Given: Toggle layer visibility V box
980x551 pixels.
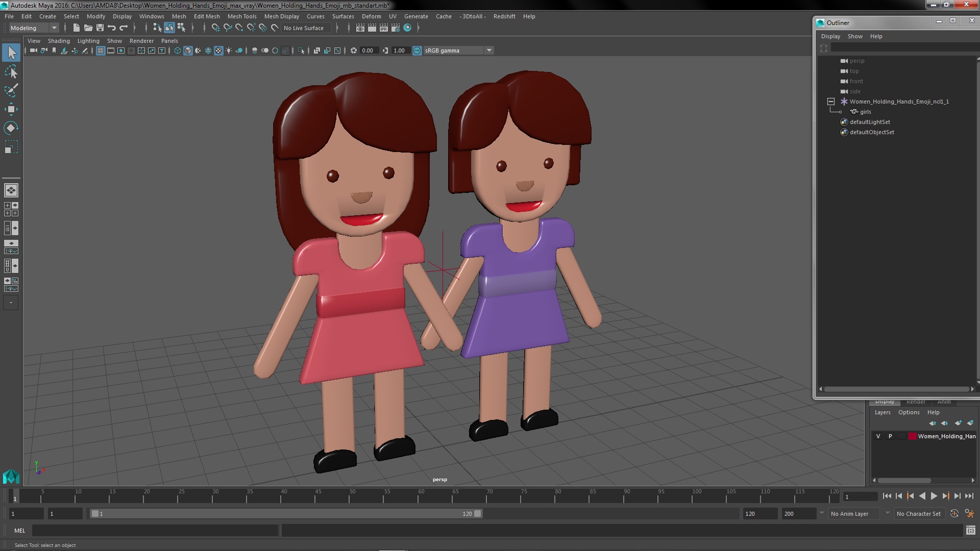Looking at the screenshot, I should [x=878, y=436].
